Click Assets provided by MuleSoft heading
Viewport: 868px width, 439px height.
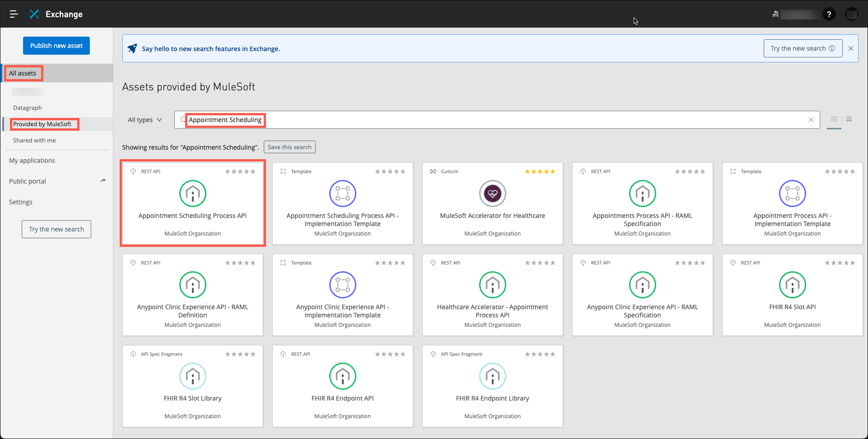(x=189, y=87)
